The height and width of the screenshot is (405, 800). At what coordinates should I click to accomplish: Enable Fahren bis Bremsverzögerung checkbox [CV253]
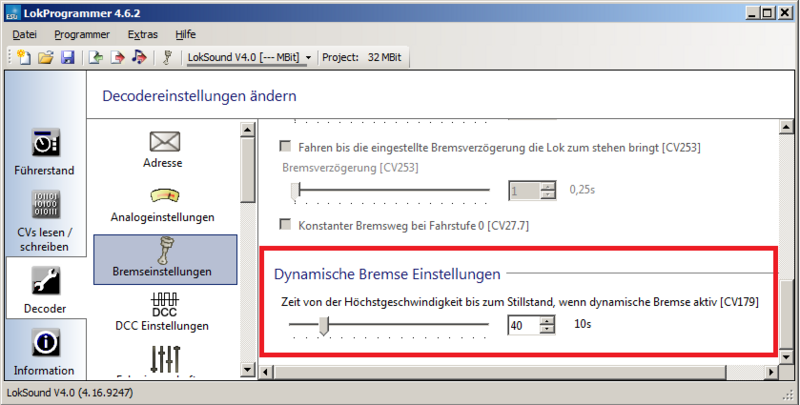click(285, 147)
